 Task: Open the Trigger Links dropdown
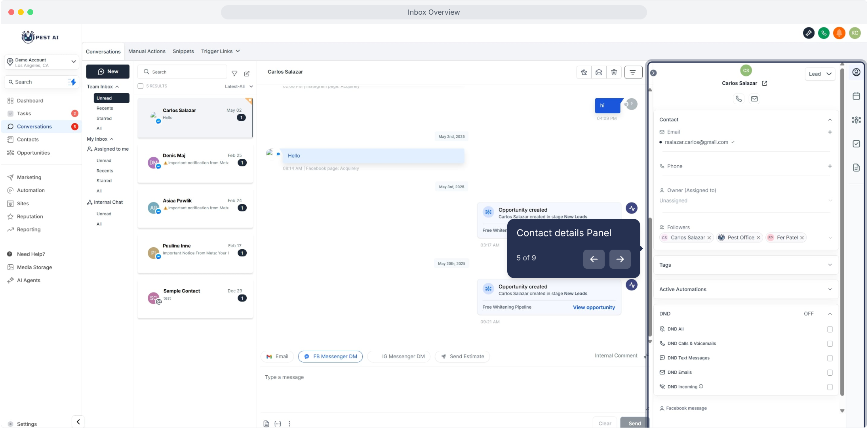click(220, 51)
